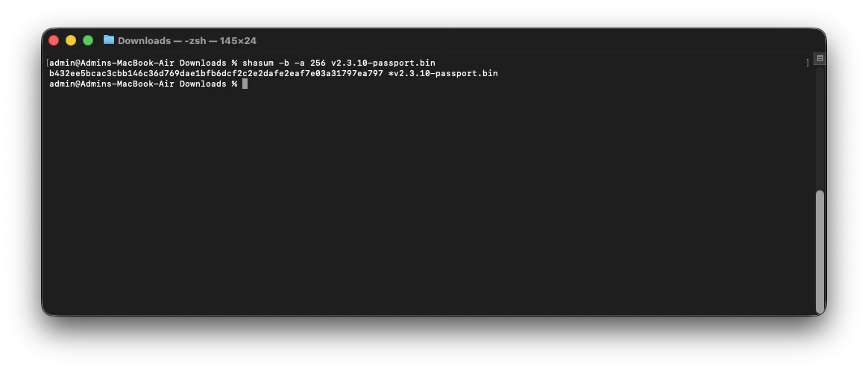Click the left bracket mark before first prompt
This screenshot has height=371, width=868.
click(47, 63)
